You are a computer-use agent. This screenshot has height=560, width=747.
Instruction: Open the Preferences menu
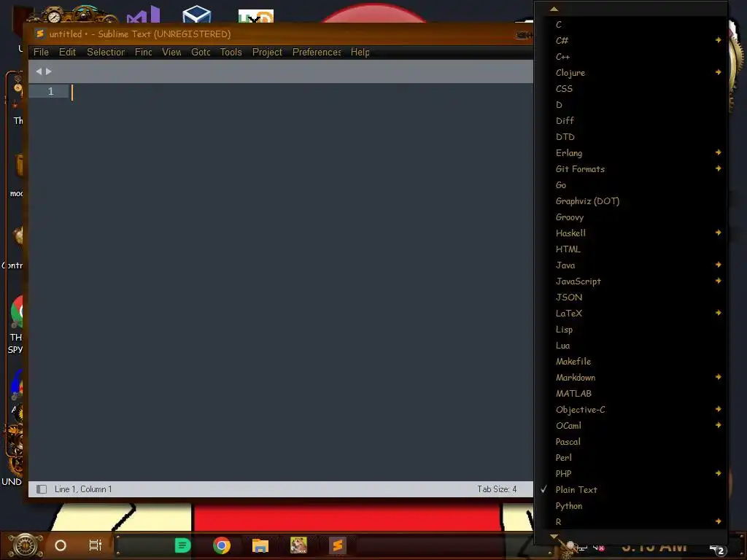(x=317, y=52)
